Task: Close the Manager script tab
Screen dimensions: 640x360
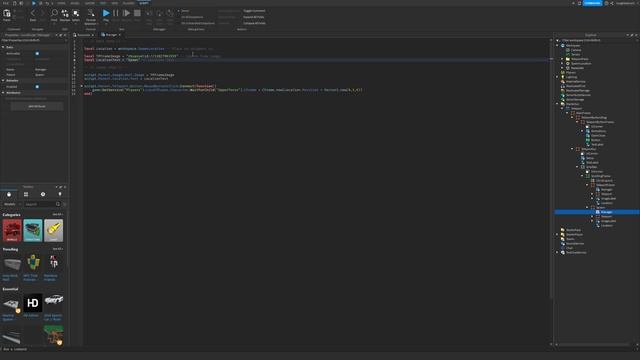Action: (x=120, y=35)
